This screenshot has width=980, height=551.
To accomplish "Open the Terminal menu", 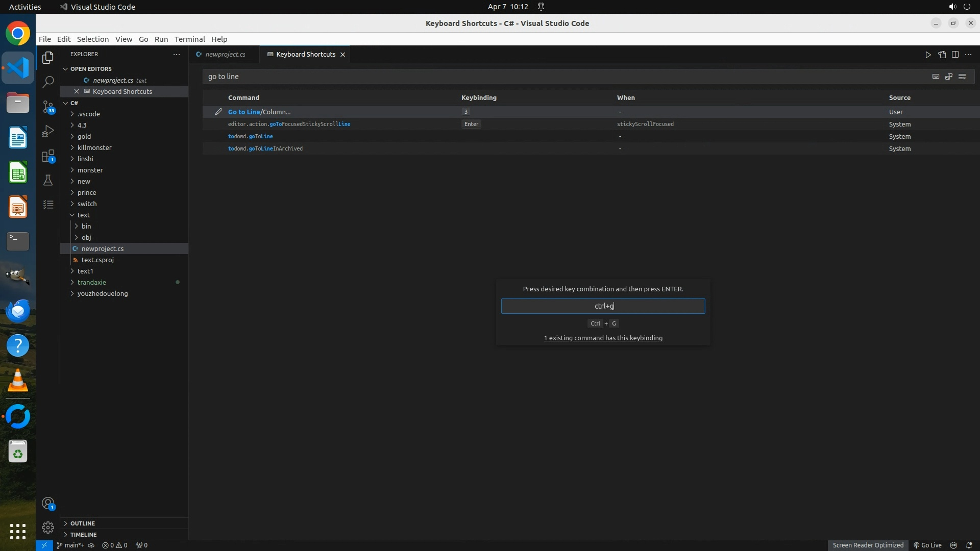I will (x=189, y=39).
